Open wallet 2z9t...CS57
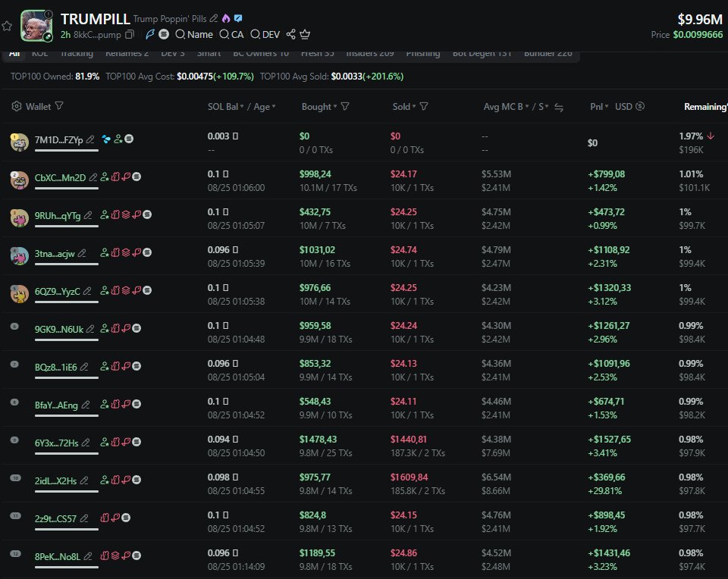Image resolution: width=728 pixels, height=579 pixels. [55, 518]
